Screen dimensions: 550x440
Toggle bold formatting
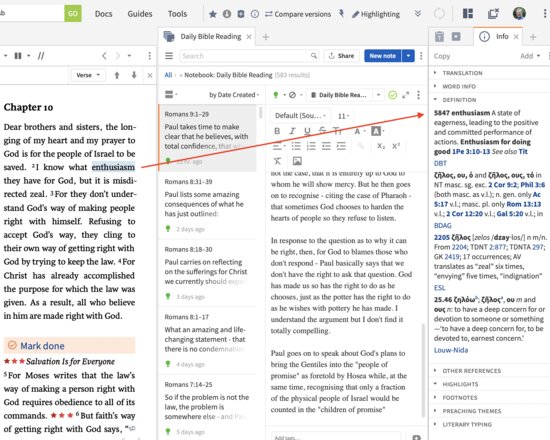click(x=277, y=131)
